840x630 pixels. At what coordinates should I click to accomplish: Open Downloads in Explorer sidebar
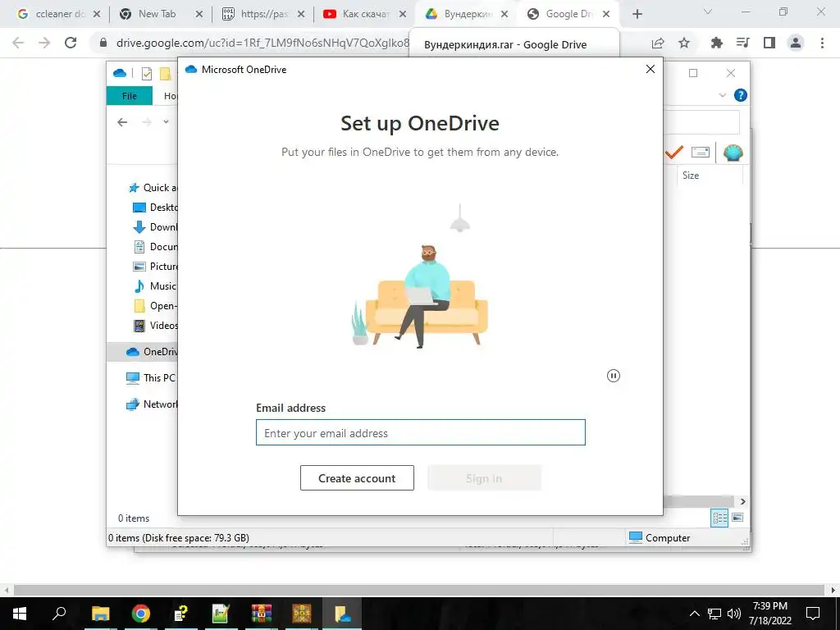coord(155,227)
